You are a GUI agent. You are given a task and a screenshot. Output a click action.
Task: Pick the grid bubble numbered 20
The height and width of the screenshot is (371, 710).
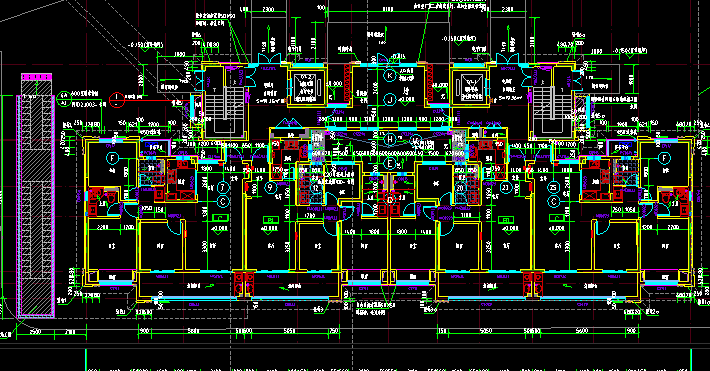[x=460, y=187]
